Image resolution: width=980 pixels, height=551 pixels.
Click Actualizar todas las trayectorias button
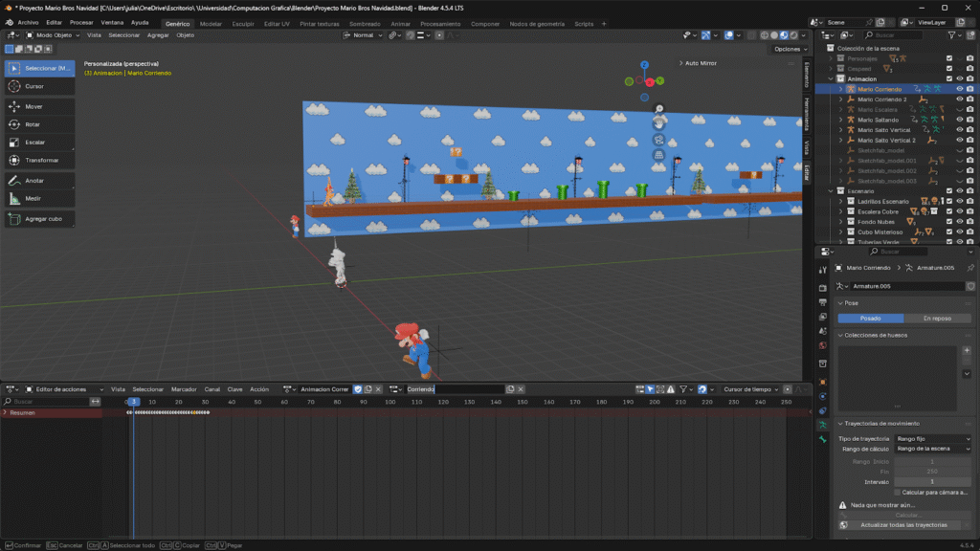pyautogui.click(x=903, y=525)
